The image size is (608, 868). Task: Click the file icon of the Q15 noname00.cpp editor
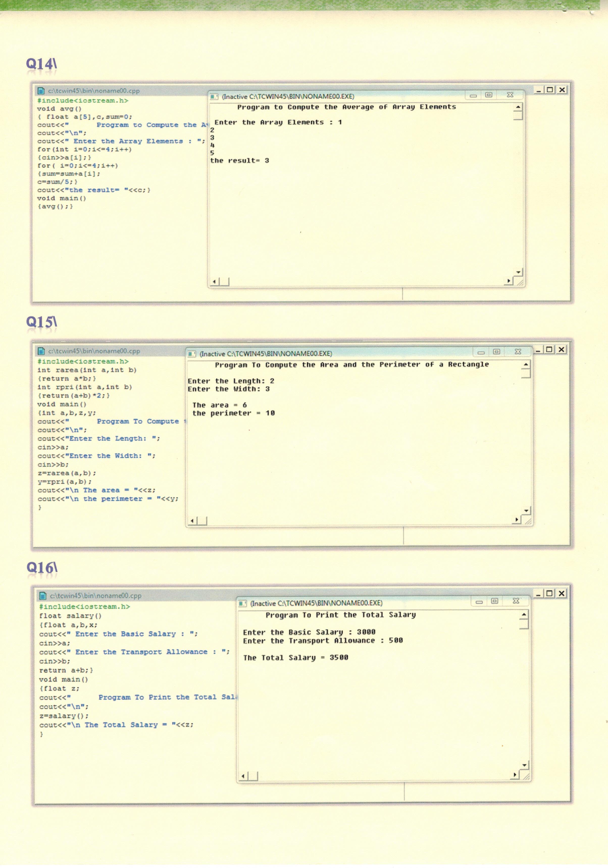point(41,351)
